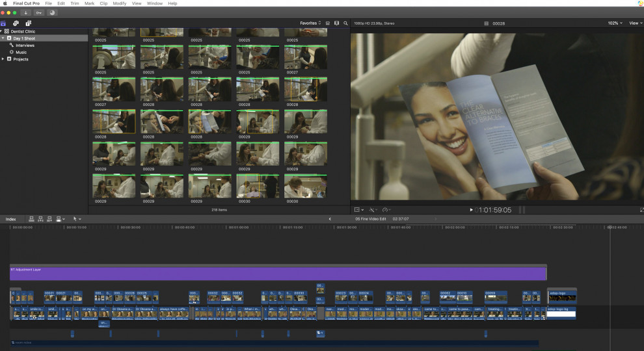The width and height of the screenshot is (644, 351).
Task: Insert clip into timeline button
Action: 40,219
